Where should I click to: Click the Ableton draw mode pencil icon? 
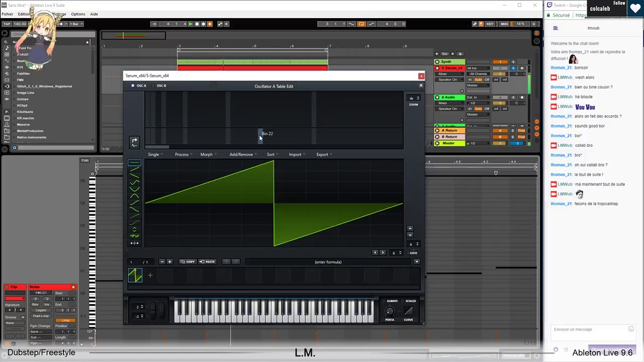(x=474, y=24)
